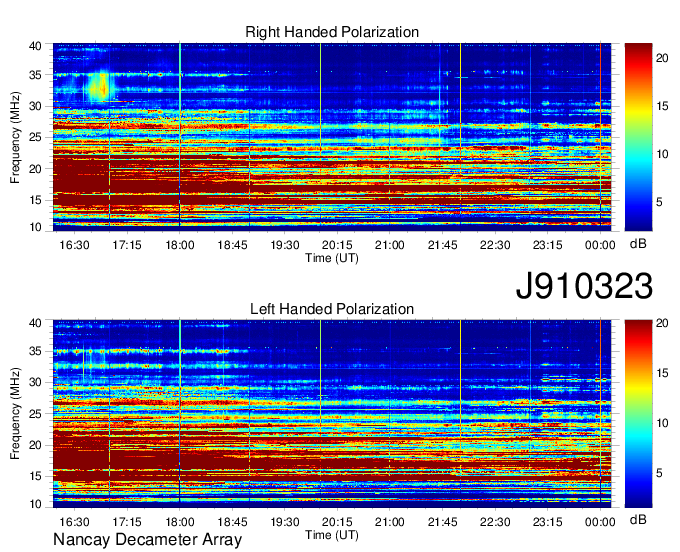
Task: Click the 20:15 time tick in the Right Handed plot
Action: 337,245
